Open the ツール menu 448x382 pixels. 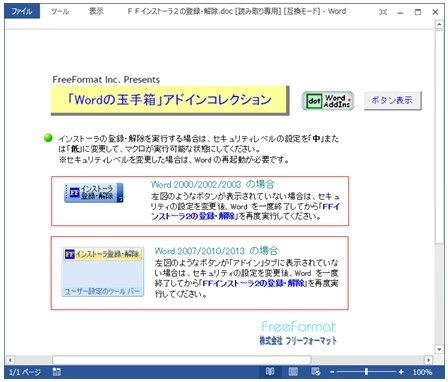[60, 12]
